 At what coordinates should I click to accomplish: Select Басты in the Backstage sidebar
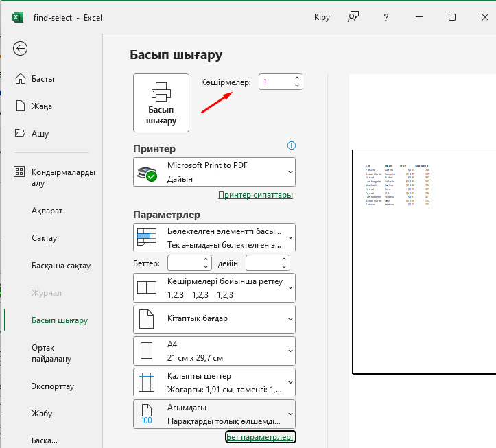(43, 79)
